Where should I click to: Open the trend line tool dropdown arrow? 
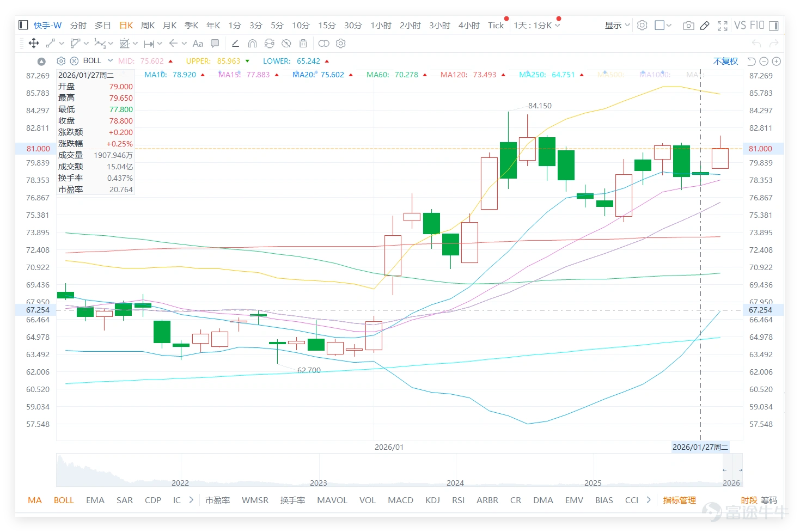click(x=62, y=43)
